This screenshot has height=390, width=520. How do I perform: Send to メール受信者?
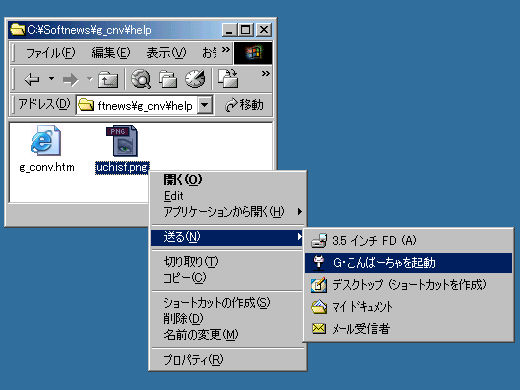pos(408,329)
